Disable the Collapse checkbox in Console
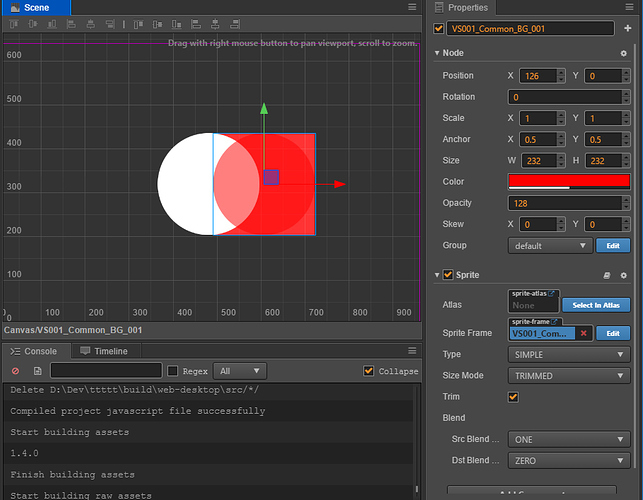This screenshot has width=643, height=500. (368, 371)
